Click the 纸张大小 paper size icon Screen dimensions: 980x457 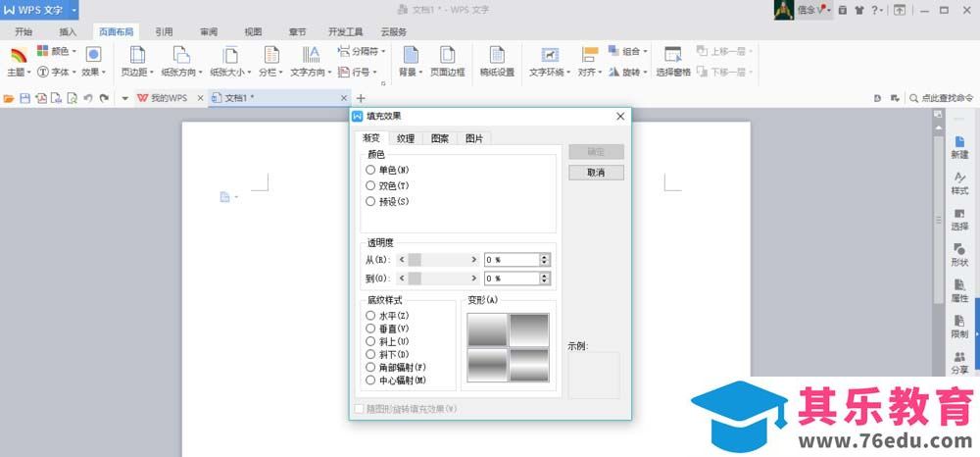pyautogui.click(x=230, y=55)
